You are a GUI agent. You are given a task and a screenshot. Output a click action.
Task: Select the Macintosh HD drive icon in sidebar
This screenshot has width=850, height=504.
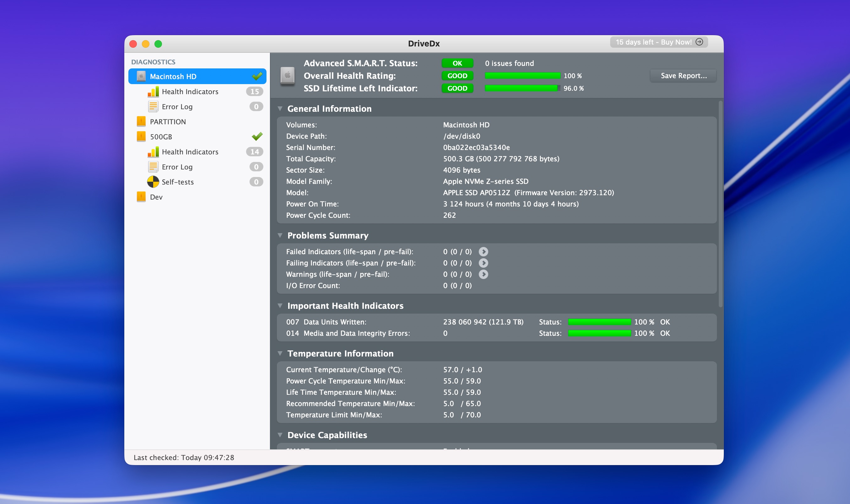[x=141, y=76]
